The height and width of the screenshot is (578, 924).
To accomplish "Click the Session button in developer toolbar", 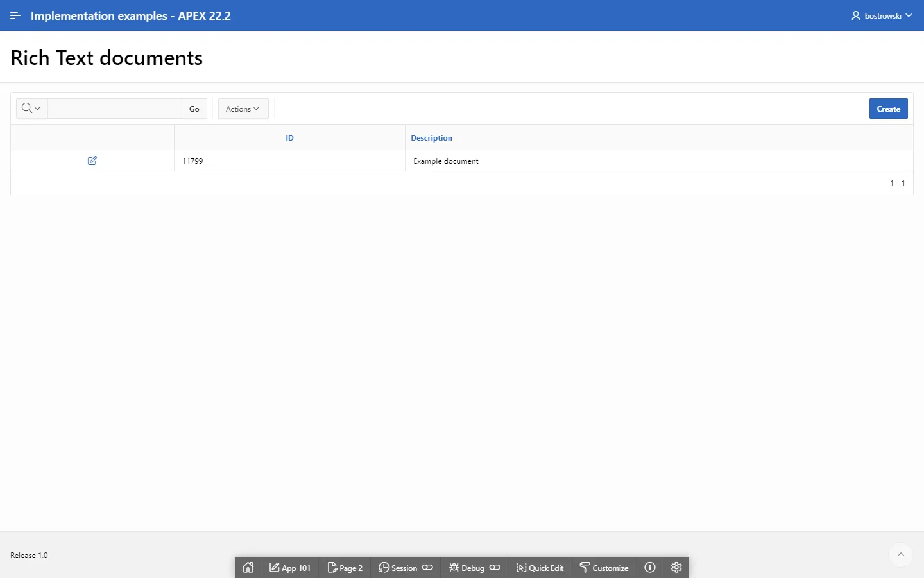I will (x=398, y=568).
